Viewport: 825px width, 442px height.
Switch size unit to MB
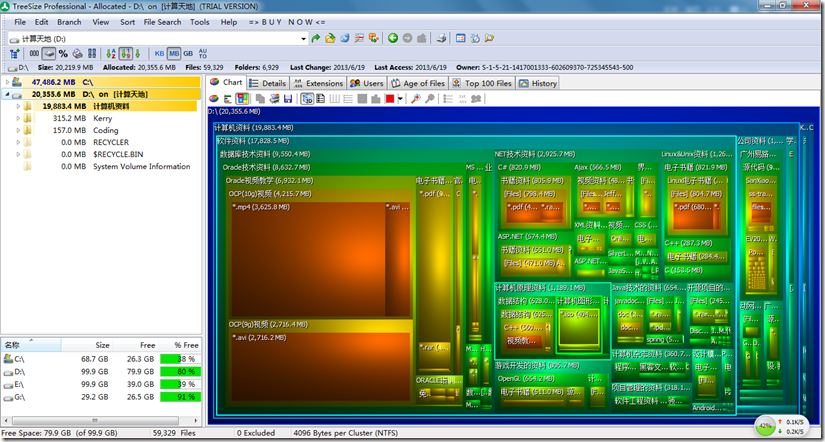pos(174,53)
